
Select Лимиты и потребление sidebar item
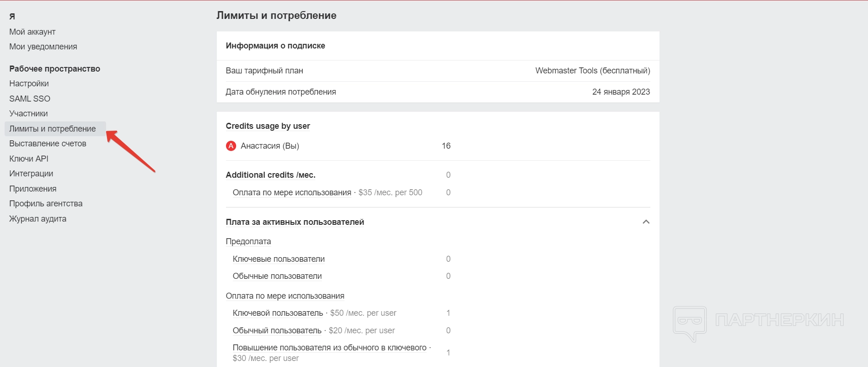(x=53, y=129)
